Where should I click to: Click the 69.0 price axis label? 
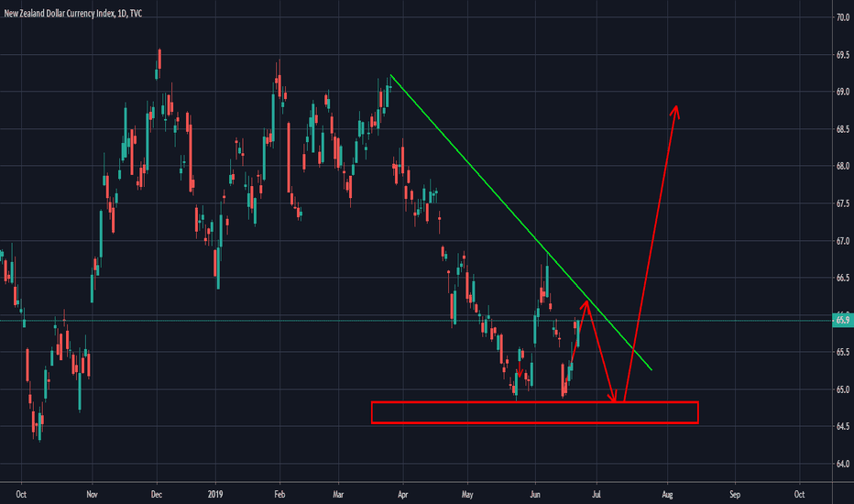(x=843, y=92)
